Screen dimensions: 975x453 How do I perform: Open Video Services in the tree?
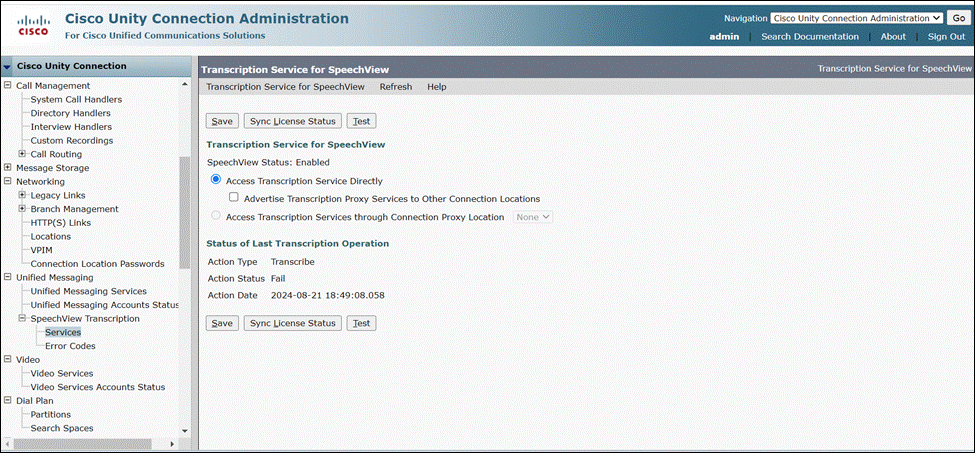[x=62, y=373]
